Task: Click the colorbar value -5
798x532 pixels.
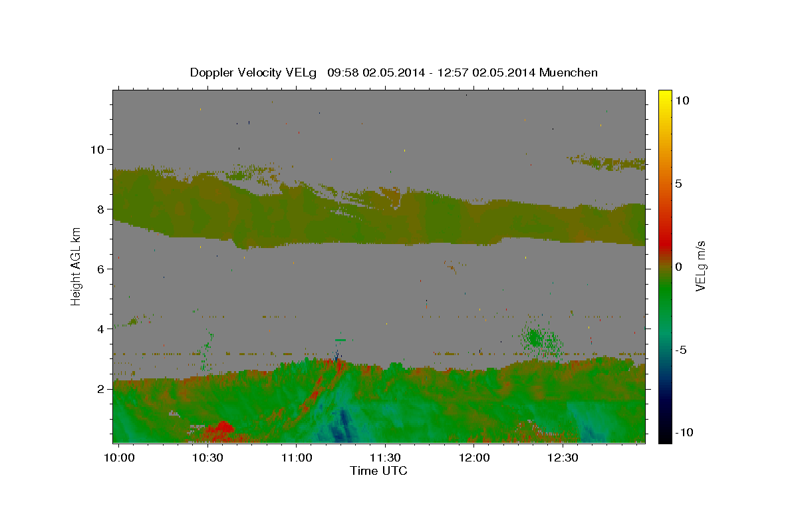Action: point(682,350)
